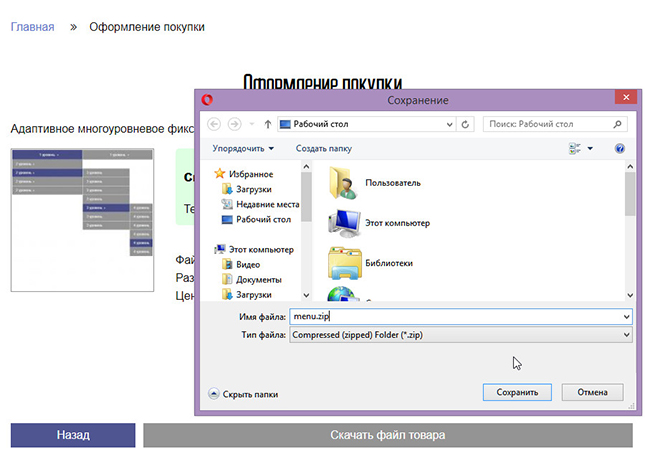
Task: Open the help question mark icon
Action: (x=620, y=148)
